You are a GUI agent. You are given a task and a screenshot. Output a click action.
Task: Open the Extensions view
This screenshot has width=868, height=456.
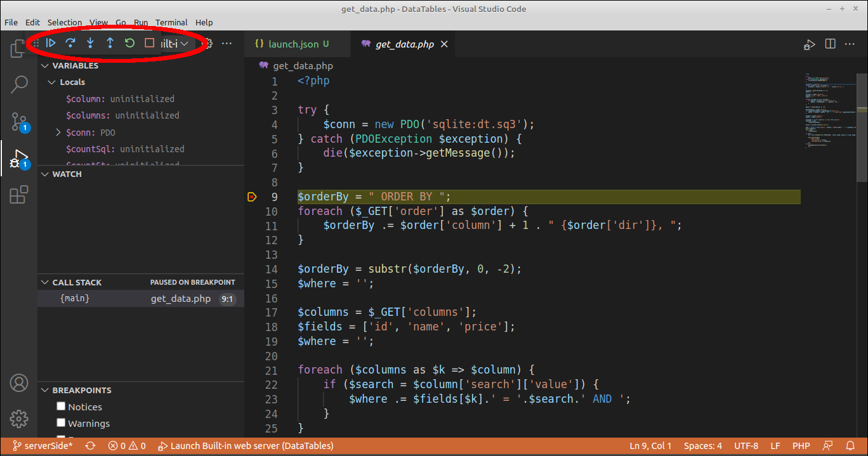click(18, 194)
